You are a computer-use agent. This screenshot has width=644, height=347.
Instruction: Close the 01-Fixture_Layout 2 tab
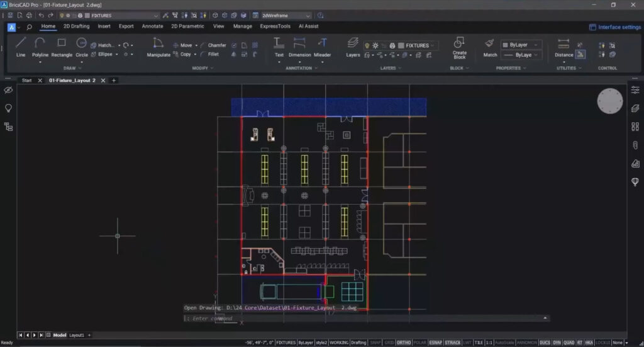click(103, 81)
